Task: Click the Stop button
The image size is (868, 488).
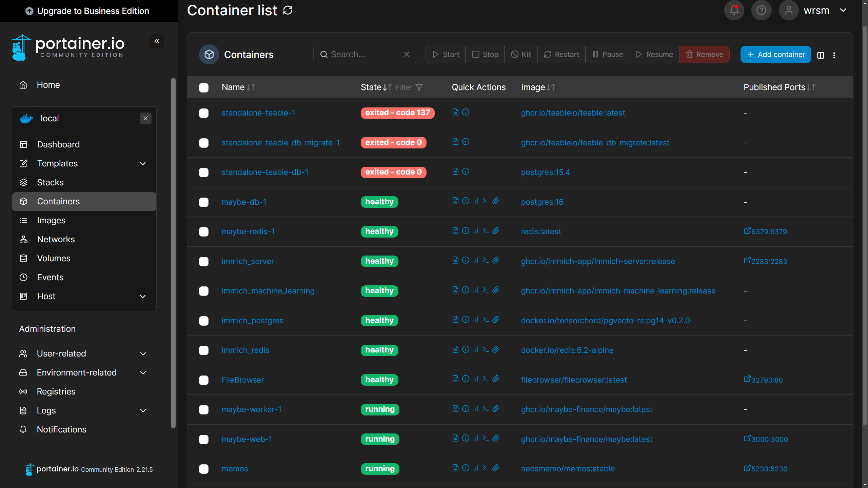Action: click(x=485, y=54)
